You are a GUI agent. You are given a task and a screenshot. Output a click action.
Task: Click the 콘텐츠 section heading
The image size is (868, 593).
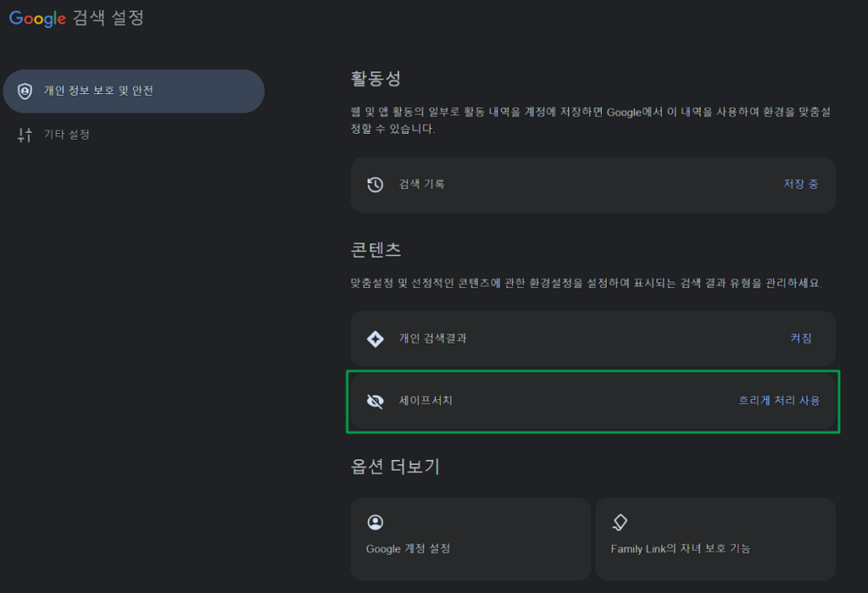tap(376, 250)
